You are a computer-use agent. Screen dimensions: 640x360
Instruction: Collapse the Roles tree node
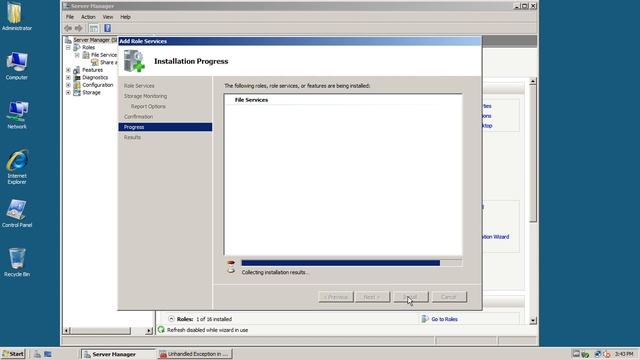pyautogui.click(x=68, y=47)
